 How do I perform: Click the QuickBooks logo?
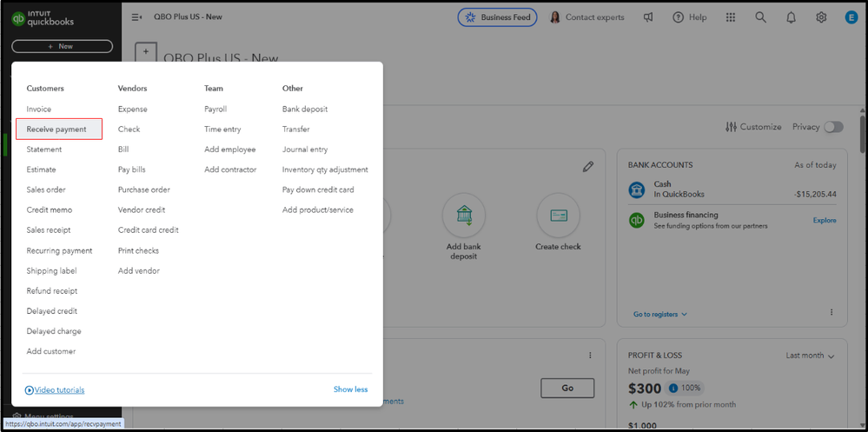click(43, 19)
